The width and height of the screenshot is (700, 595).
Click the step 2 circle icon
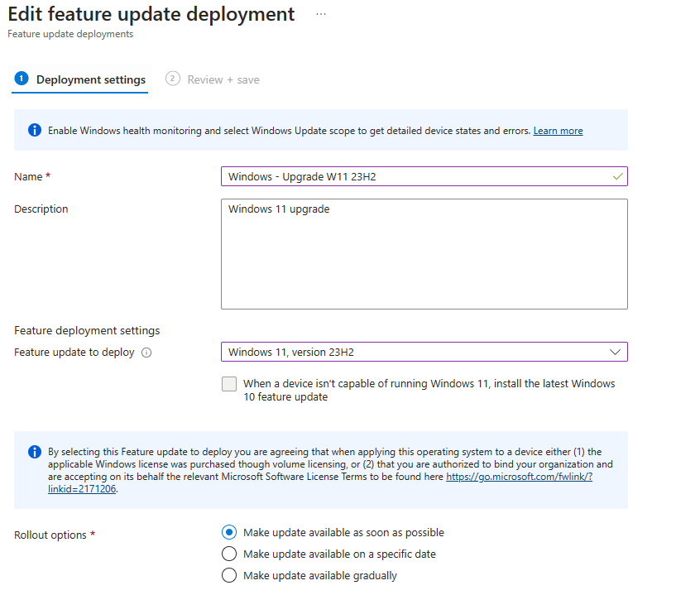click(172, 79)
